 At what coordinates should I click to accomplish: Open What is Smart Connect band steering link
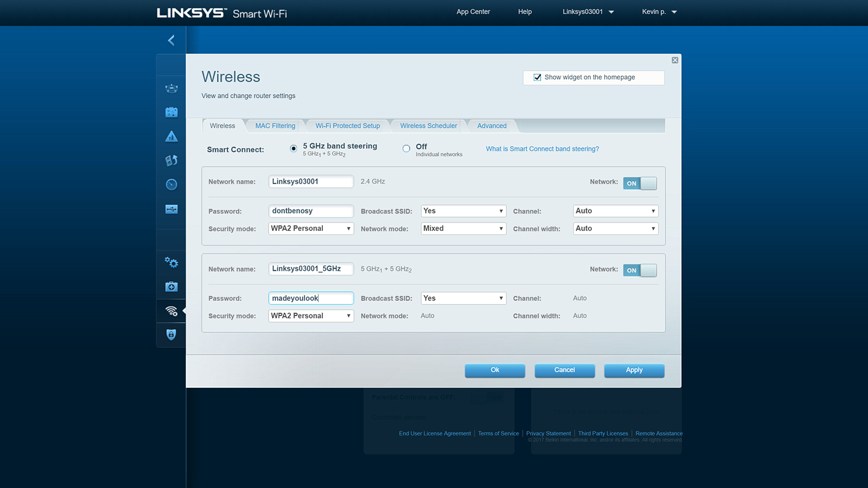click(542, 149)
